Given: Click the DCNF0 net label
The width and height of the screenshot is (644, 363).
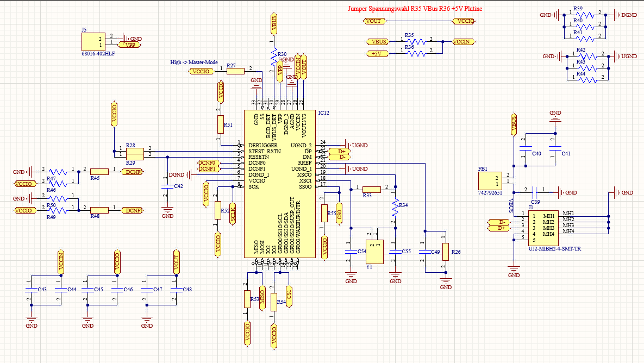Looking at the screenshot, I should [208, 163].
